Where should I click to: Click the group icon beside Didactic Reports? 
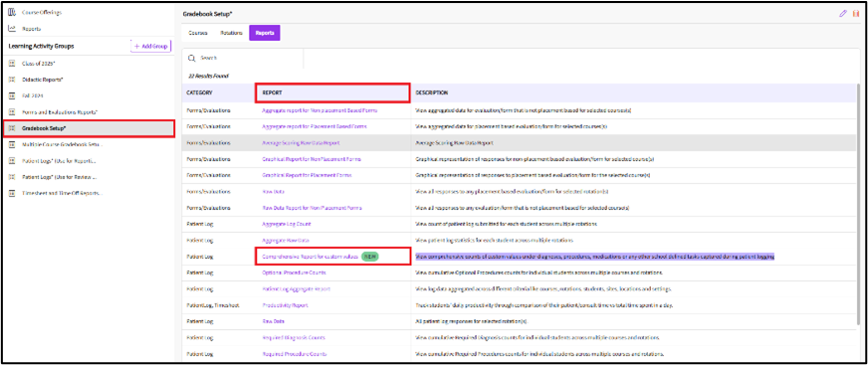pyautogui.click(x=12, y=80)
